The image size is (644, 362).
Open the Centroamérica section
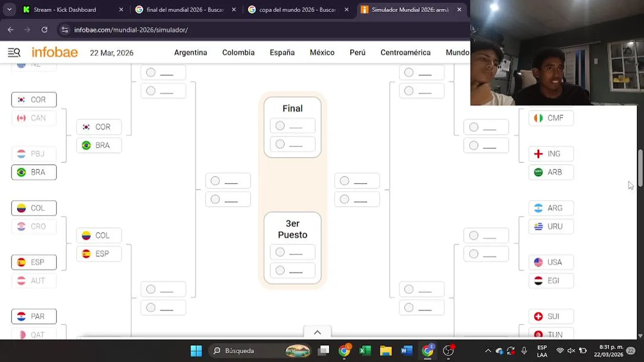coord(406,52)
